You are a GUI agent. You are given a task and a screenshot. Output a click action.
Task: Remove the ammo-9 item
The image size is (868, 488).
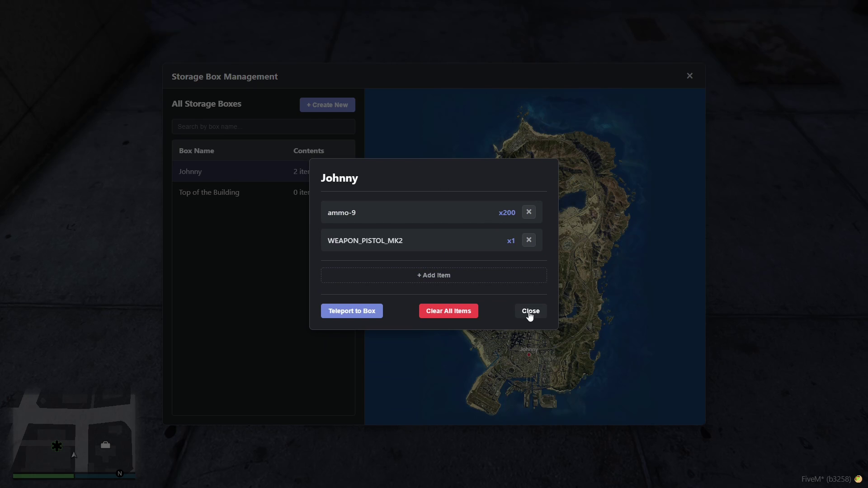pos(528,212)
